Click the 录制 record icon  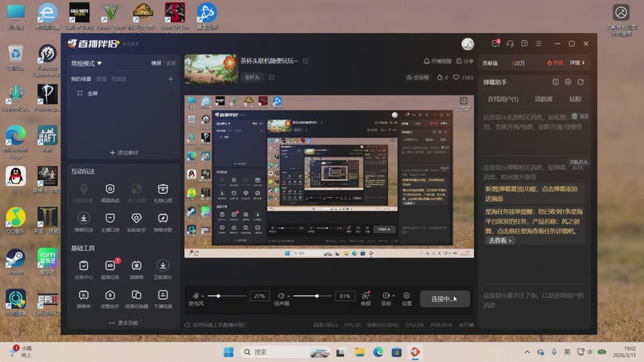386,295
